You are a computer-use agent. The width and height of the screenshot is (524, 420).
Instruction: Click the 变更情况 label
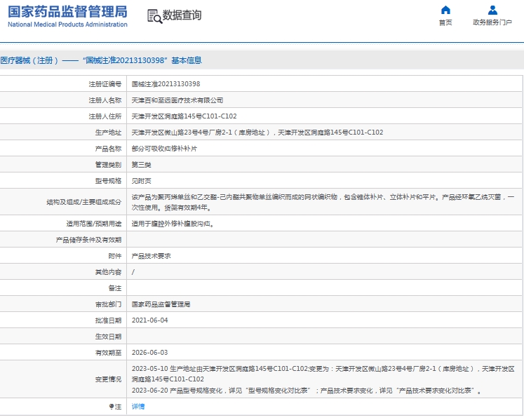108,379
